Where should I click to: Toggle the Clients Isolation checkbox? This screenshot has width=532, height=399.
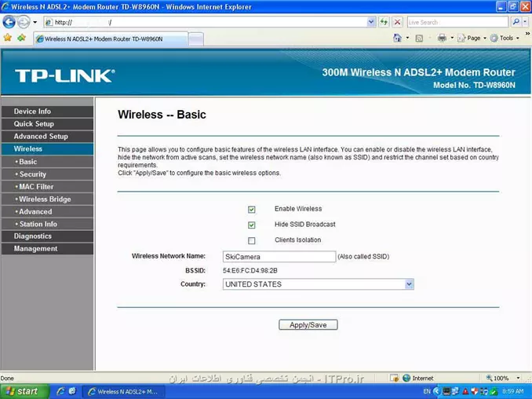(251, 241)
